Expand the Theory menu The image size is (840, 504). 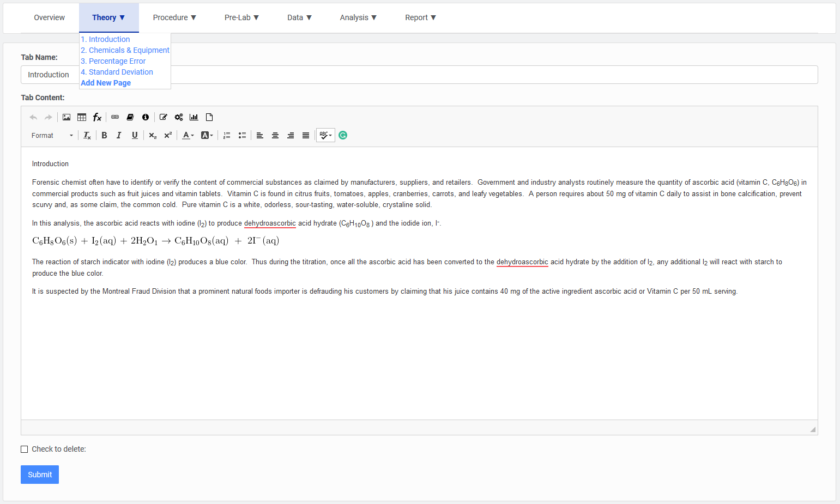108,17
